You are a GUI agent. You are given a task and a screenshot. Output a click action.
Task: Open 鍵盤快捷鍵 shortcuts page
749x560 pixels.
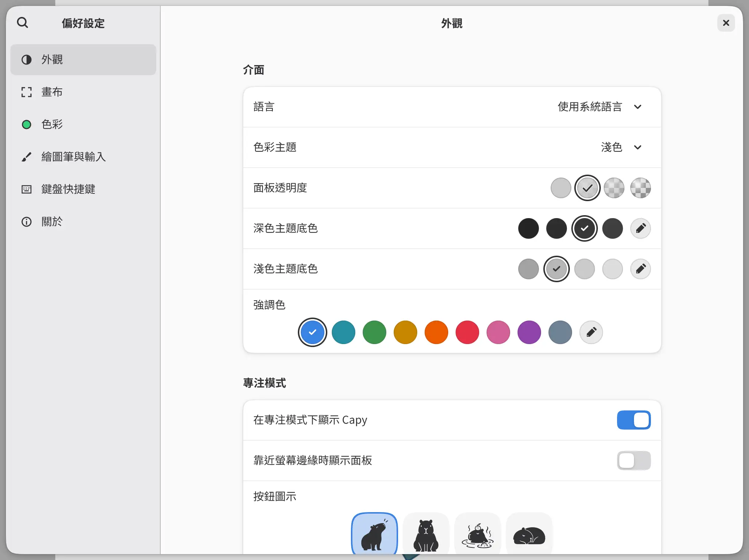pos(83,189)
